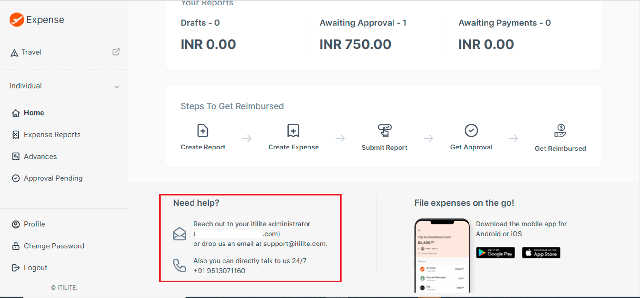Open Travel external link icon

coord(116,52)
